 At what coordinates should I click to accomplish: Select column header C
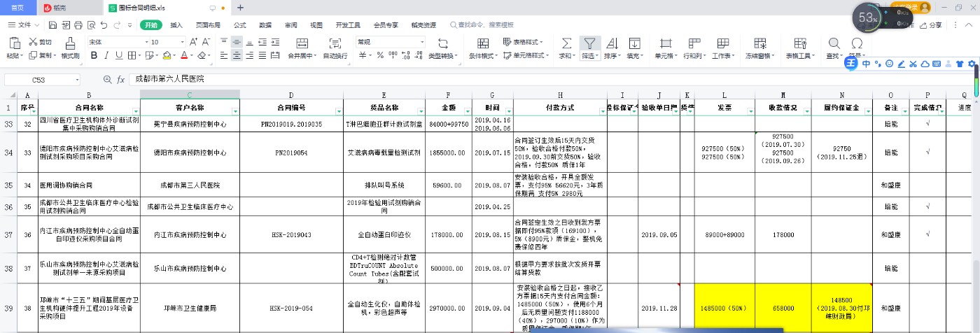coord(190,95)
